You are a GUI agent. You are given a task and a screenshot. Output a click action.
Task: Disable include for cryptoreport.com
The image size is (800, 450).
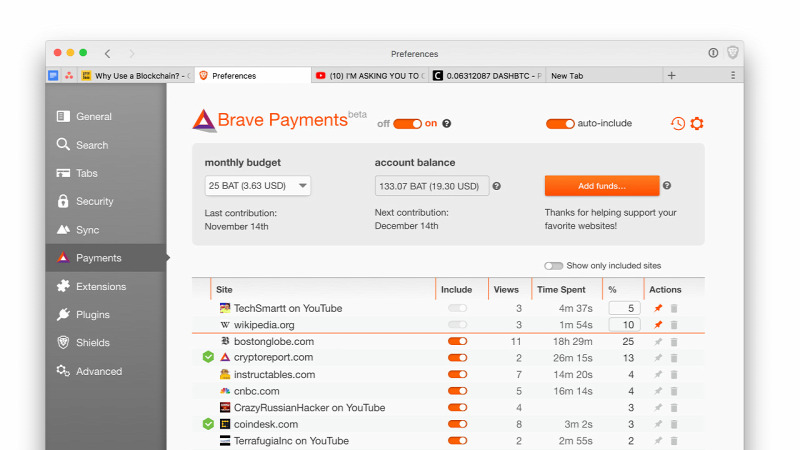coord(457,358)
